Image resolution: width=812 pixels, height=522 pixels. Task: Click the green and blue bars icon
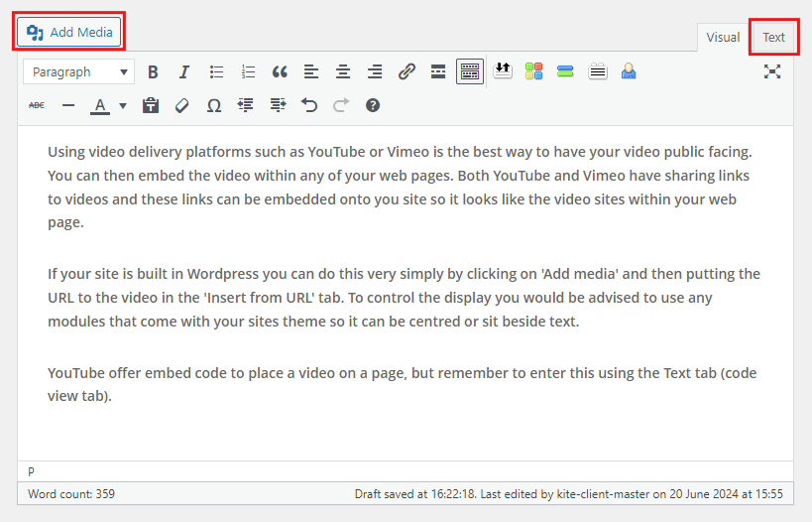[565, 71]
